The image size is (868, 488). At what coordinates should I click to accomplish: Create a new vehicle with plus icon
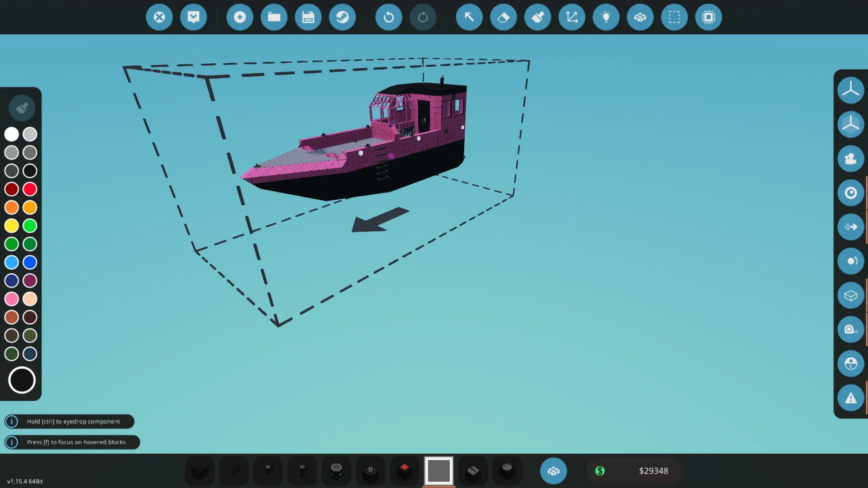(x=240, y=17)
